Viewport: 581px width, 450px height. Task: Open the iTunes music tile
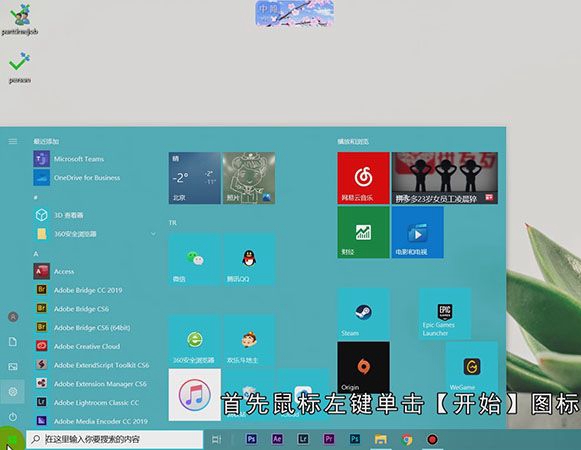195,394
